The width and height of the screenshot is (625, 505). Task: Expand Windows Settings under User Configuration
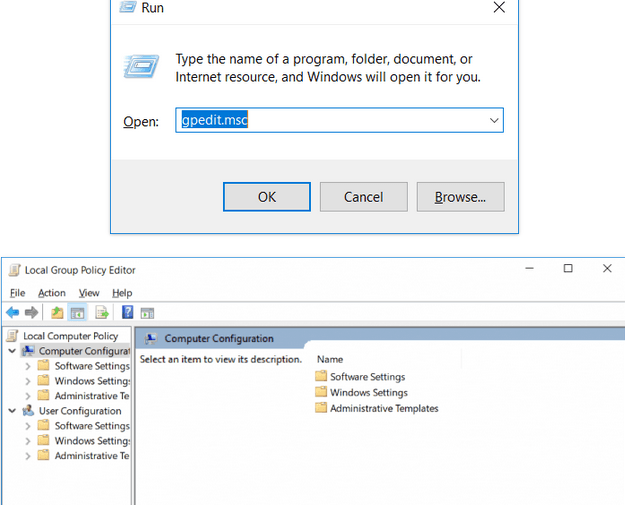28,441
